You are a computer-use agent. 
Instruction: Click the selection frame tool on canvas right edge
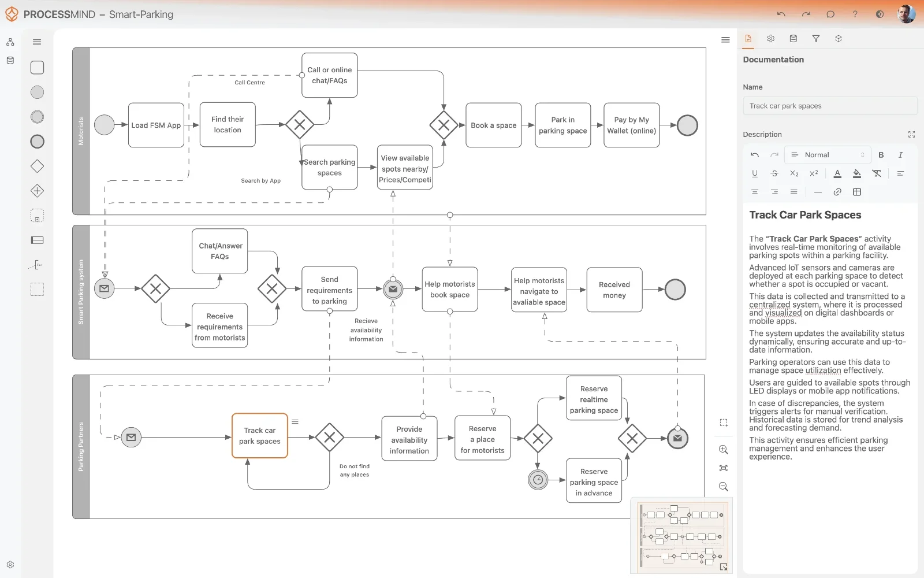tap(724, 423)
